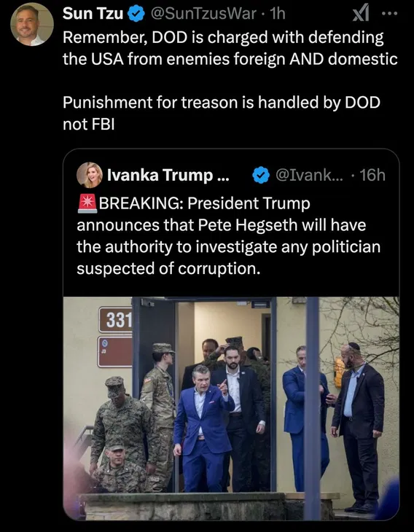Open the quoted BREAKING post text
This screenshot has height=532, width=414.
pyautogui.click(x=228, y=236)
